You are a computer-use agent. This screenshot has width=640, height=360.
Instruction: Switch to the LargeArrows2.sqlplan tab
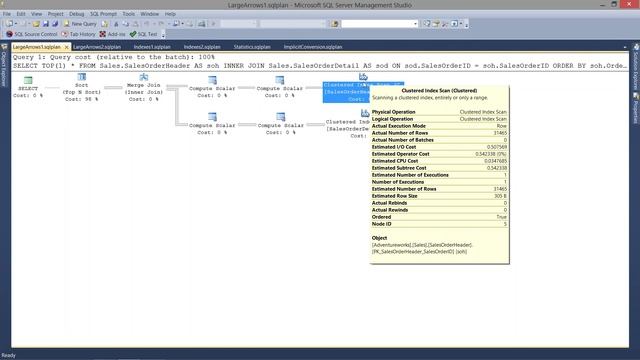[97, 47]
